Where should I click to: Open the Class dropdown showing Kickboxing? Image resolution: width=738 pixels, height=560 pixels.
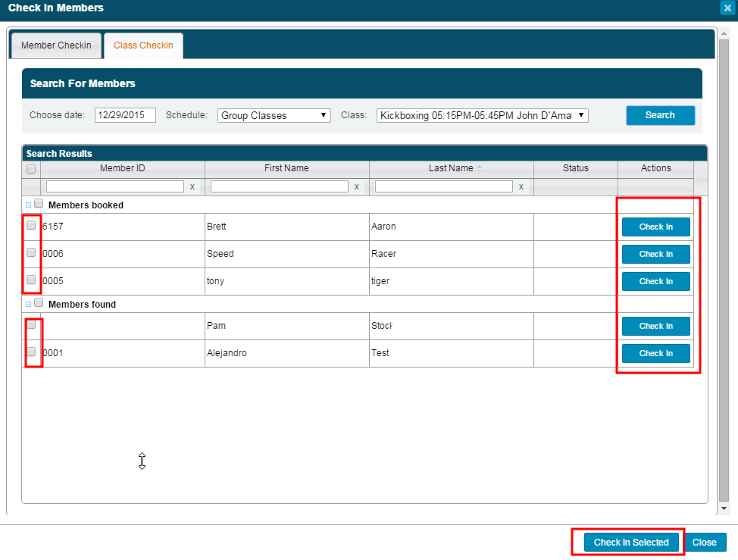click(x=482, y=115)
